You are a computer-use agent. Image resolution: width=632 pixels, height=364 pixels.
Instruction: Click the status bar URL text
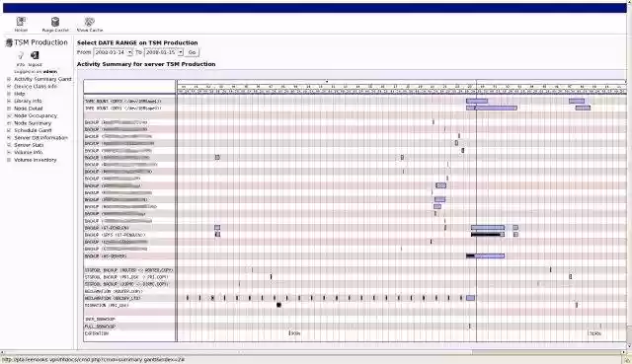click(x=93, y=360)
